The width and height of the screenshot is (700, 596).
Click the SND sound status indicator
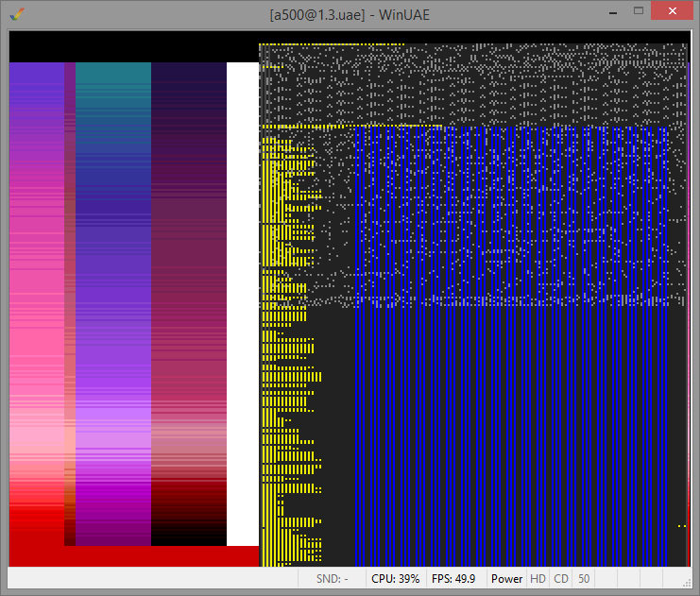pos(332,579)
